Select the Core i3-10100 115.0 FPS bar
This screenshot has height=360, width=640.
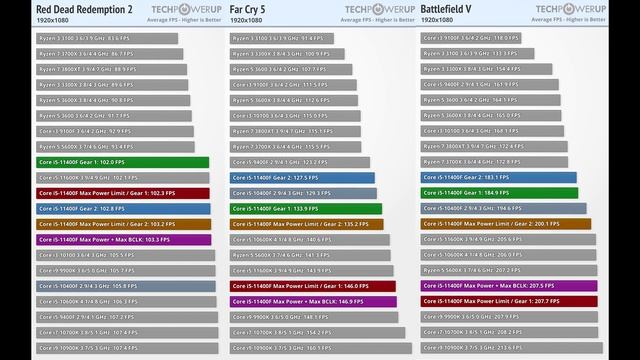pyautogui.click(x=295, y=116)
